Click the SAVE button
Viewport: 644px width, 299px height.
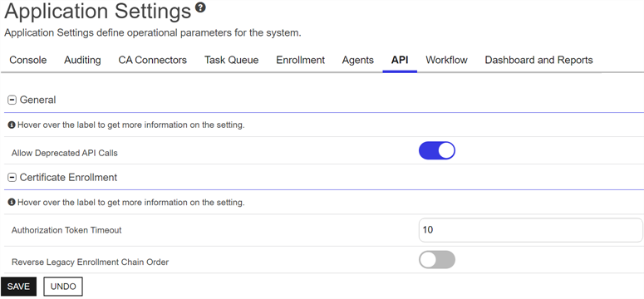[x=18, y=287]
